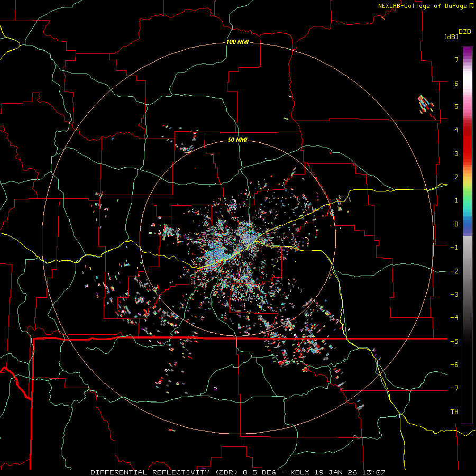
Task: Click the 50 NMI range ring label
Action: pos(237,140)
